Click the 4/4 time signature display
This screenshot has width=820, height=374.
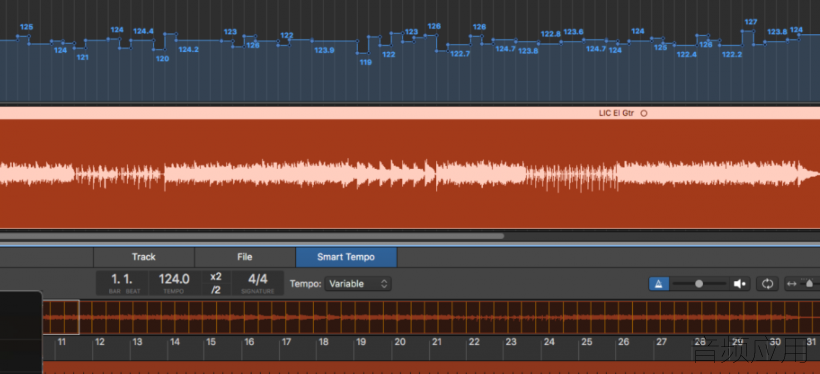pos(258,283)
